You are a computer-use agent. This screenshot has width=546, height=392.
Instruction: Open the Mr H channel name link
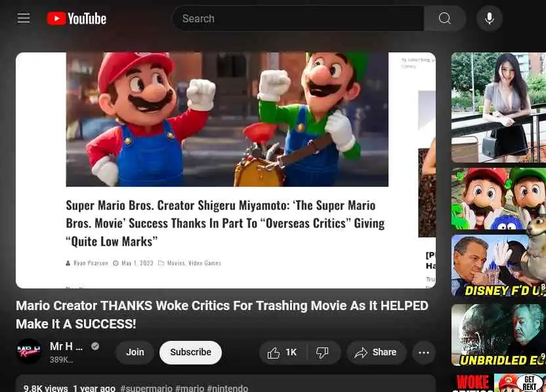click(66, 346)
